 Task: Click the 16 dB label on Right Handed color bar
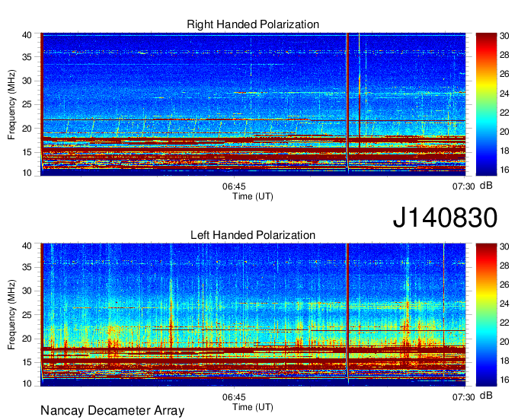pos(504,170)
